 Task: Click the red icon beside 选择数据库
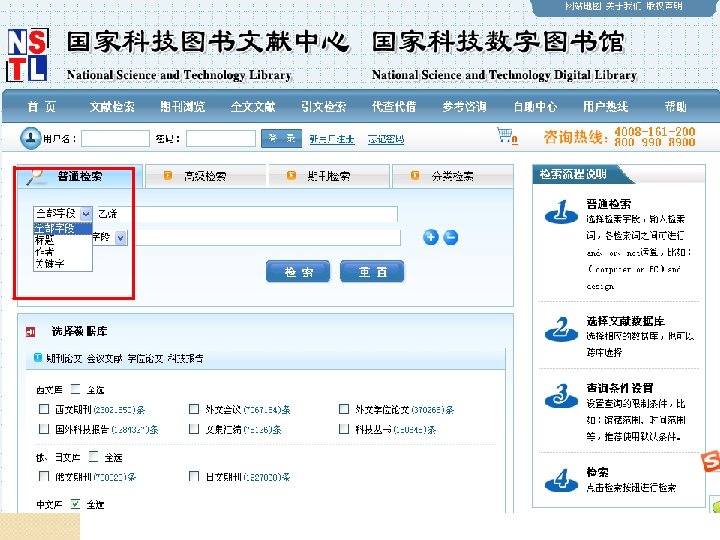pyautogui.click(x=31, y=332)
